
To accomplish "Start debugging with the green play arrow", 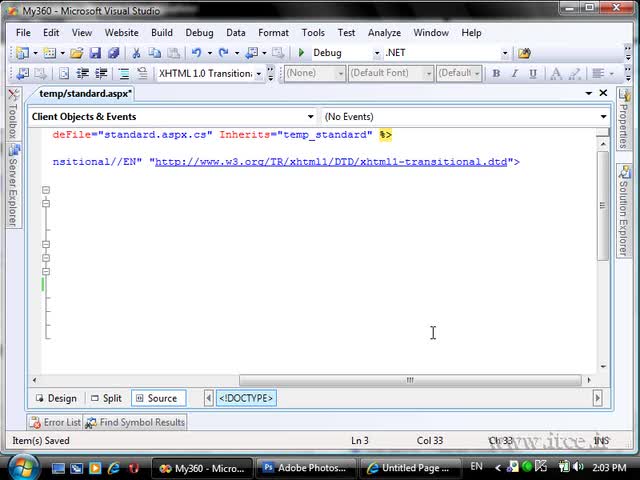I will click(x=301, y=53).
